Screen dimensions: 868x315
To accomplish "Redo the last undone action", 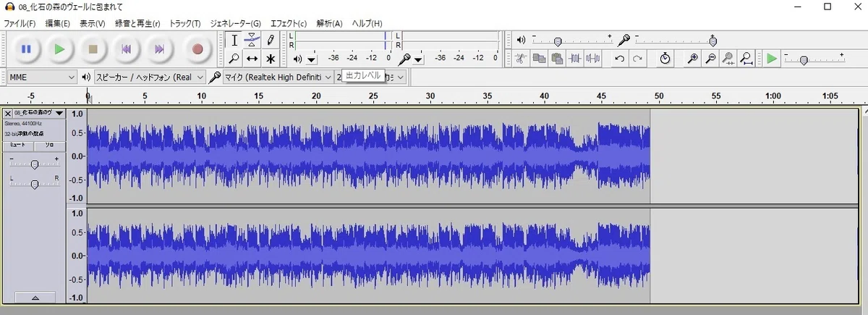I will pos(637,59).
